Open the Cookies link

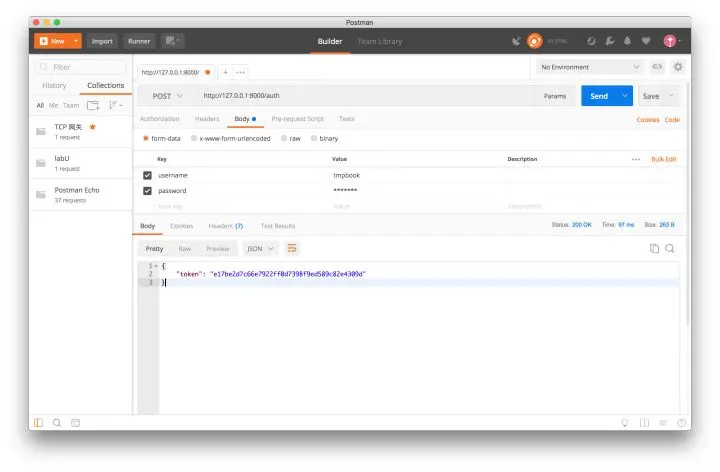click(648, 120)
